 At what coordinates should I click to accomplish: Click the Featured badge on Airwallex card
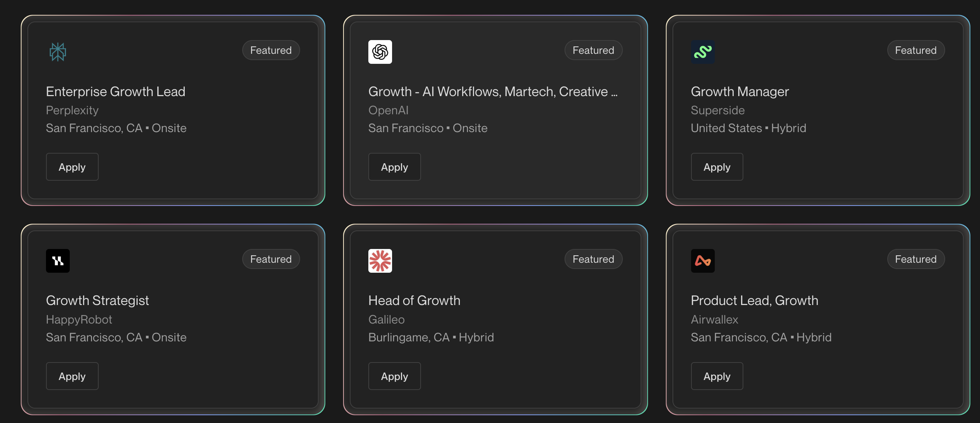point(915,259)
